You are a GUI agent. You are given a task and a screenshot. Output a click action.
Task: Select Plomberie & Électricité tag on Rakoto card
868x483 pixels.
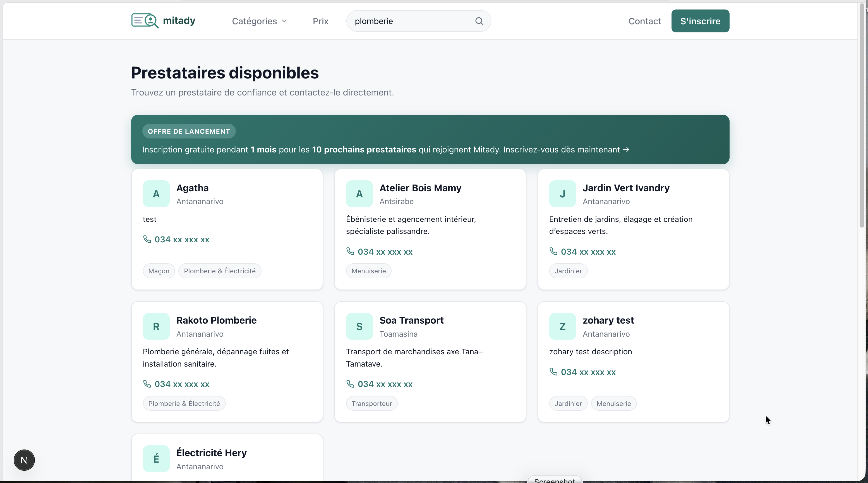[x=184, y=403]
